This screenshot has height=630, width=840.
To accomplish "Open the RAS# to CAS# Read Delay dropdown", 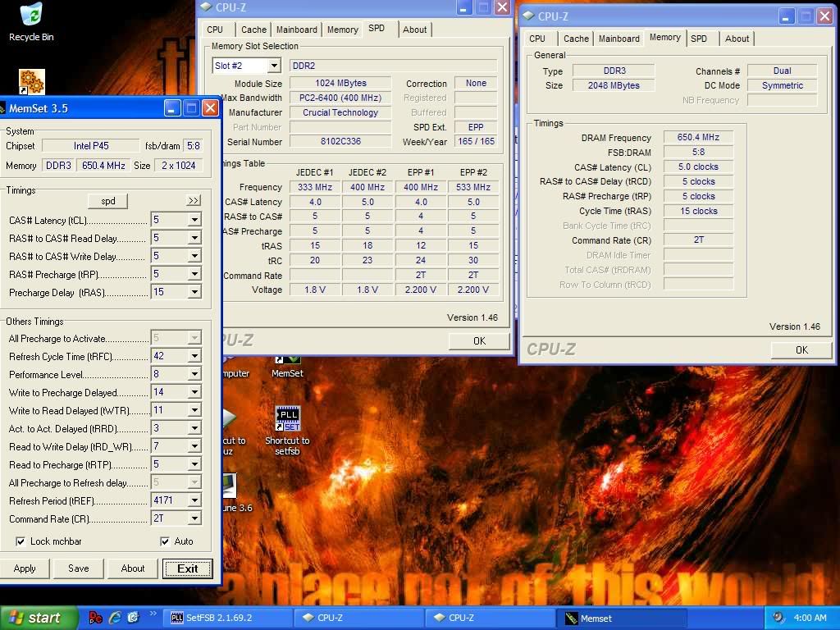I will [x=194, y=238].
